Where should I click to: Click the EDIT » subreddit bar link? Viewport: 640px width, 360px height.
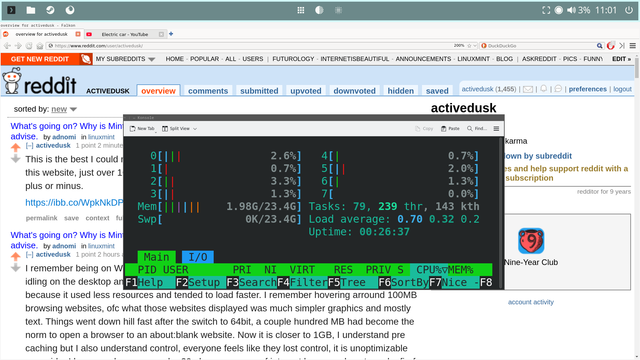pos(621,59)
